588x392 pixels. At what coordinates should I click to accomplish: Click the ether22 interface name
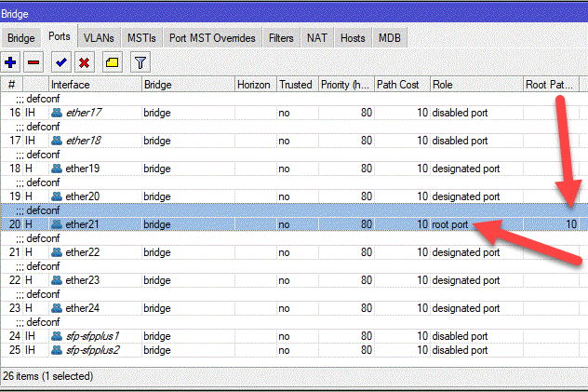coord(83,252)
